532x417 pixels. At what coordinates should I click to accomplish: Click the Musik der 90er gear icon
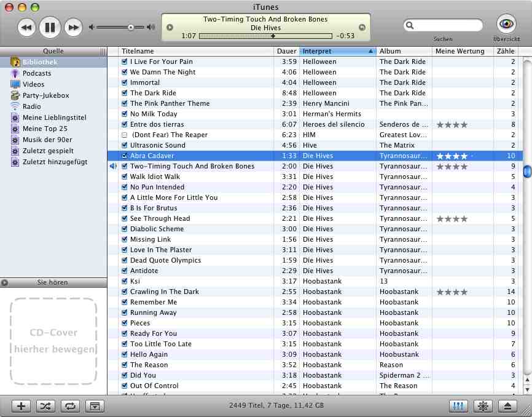click(15, 140)
